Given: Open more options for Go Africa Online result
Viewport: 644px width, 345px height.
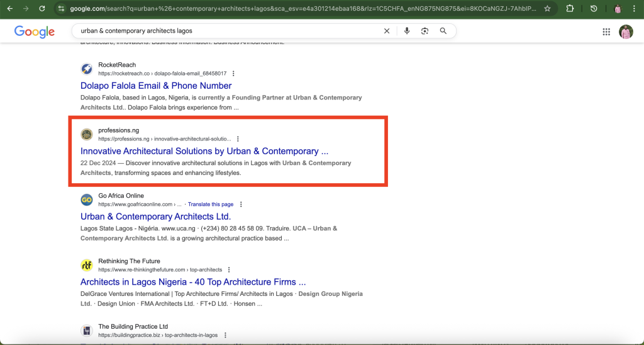Looking at the screenshot, I should 241,205.
